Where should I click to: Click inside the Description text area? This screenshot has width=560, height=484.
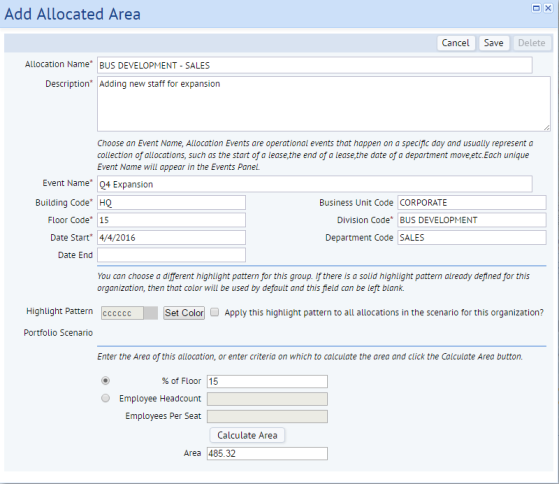pyautogui.click(x=324, y=104)
